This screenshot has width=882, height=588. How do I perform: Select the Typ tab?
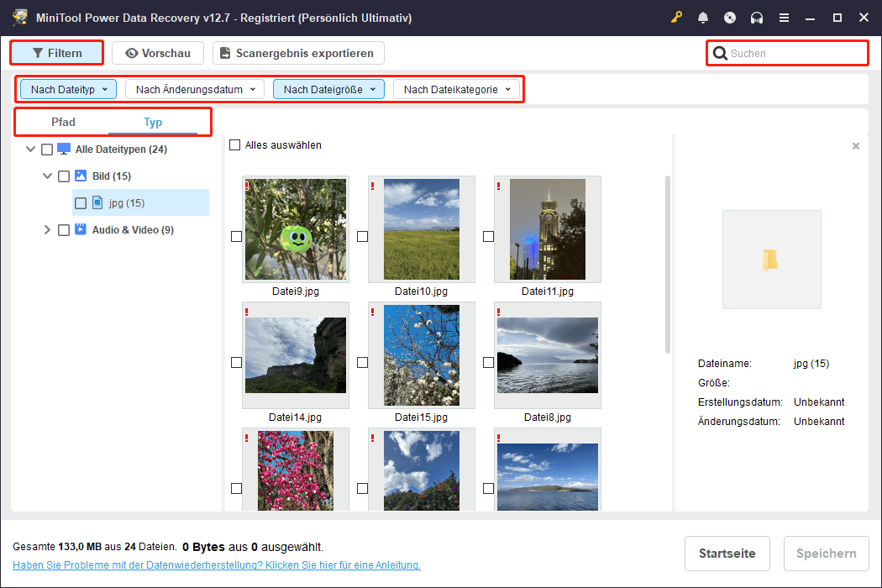click(x=153, y=123)
